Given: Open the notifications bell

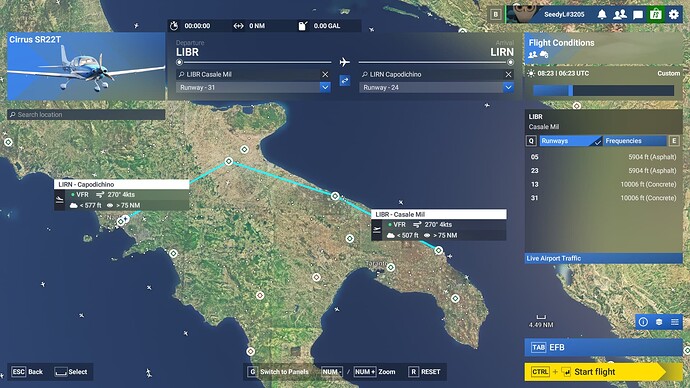Looking at the screenshot, I should [602, 15].
